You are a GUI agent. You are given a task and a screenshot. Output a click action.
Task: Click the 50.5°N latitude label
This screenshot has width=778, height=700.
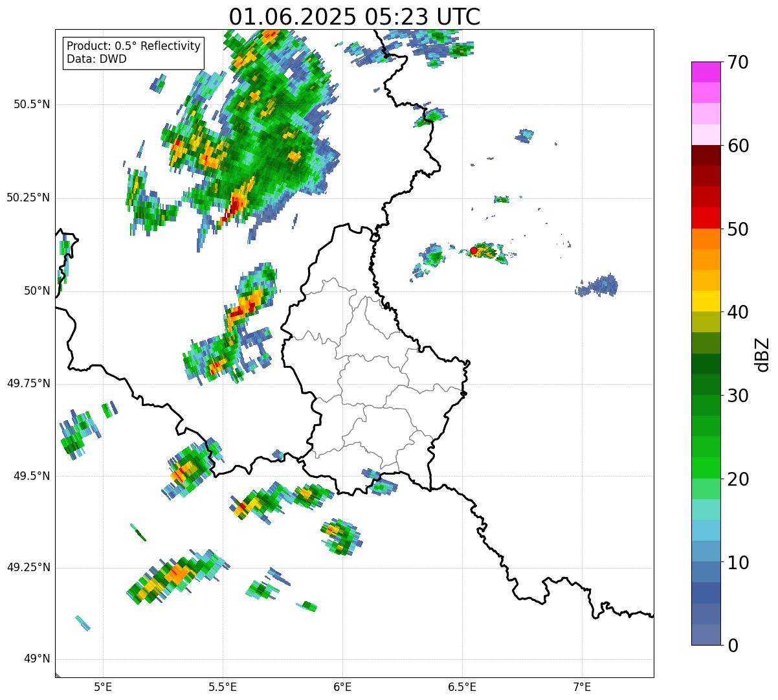tap(31, 104)
